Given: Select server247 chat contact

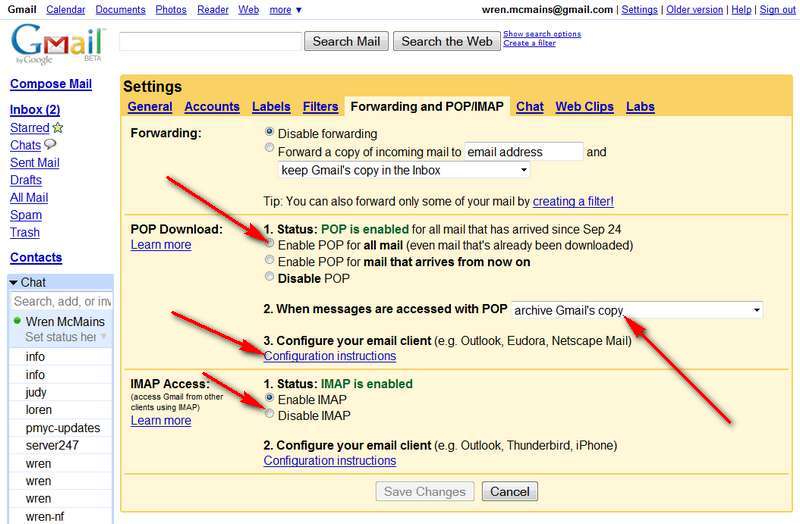Looking at the screenshot, I should coord(52,445).
